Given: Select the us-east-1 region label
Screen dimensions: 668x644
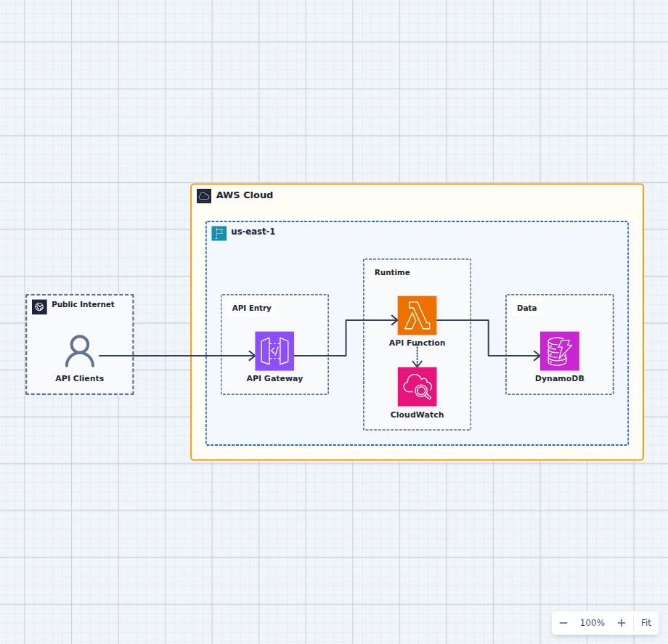Looking at the screenshot, I should coord(253,232).
